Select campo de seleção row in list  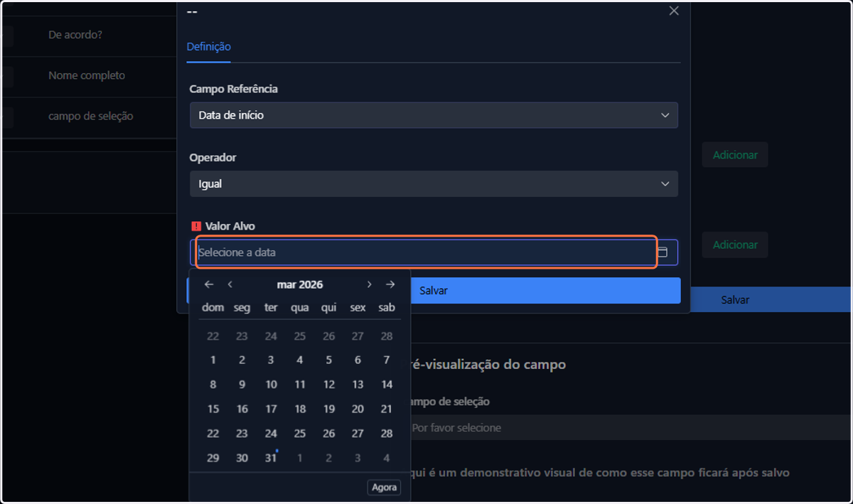88,116
